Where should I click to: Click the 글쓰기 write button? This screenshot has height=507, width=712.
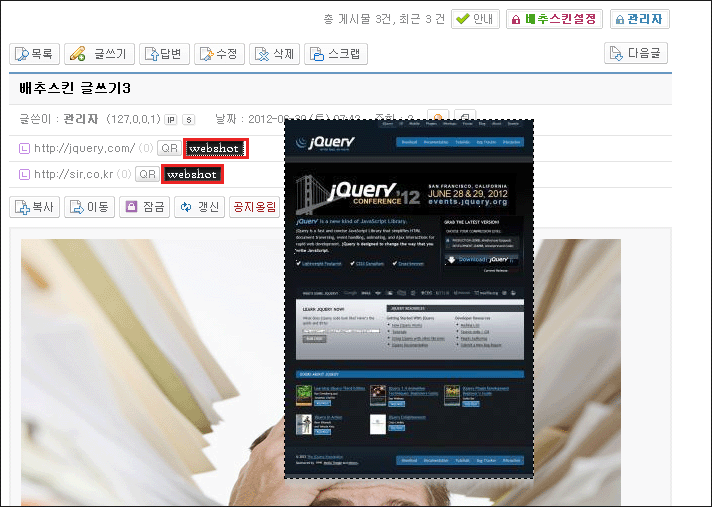[99, 54]
